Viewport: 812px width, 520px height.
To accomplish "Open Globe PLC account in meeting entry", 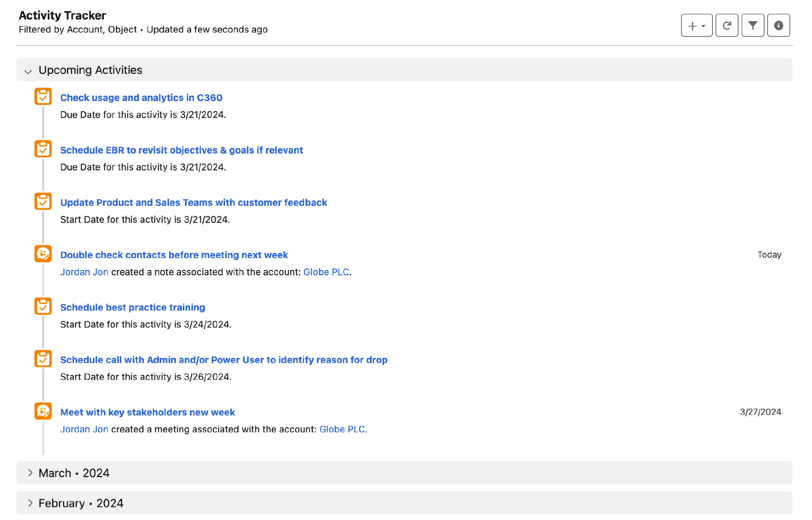I will 342,429.
